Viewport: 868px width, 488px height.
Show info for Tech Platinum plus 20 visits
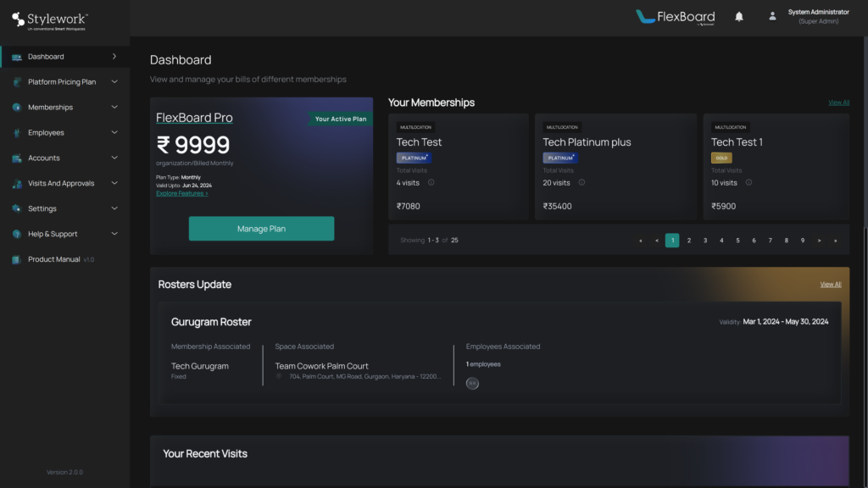[581, 183]
